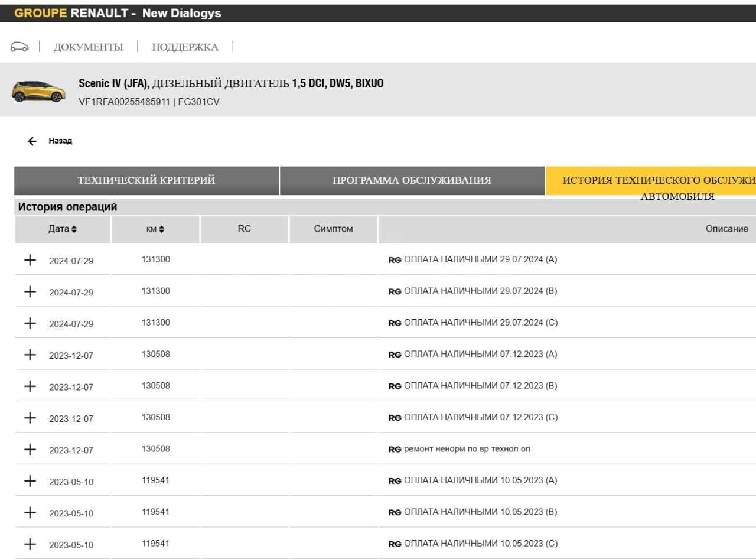Click the GROUPE RENAULT New Dialogys header
756x559 pixels.
pyautogui.click(x=118, y=13)
